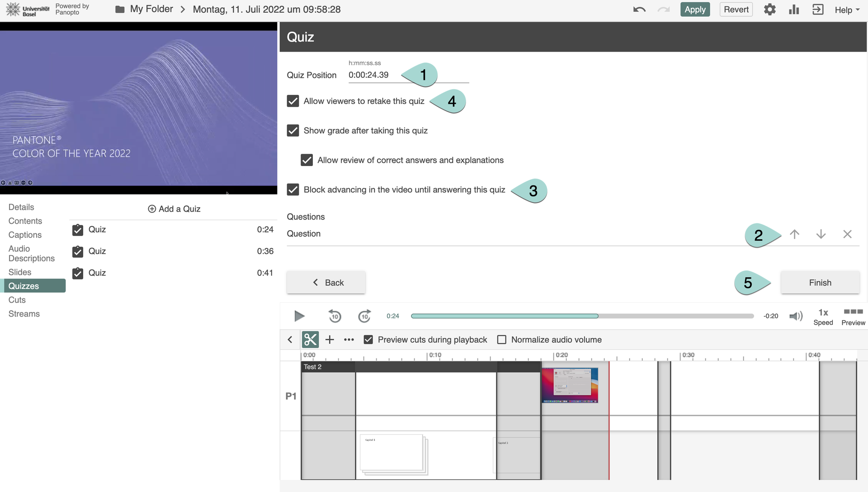The width and height of the screenshot is (868, 492).
Task: Open the 1x Speed selector
Action: coord(823,316)
